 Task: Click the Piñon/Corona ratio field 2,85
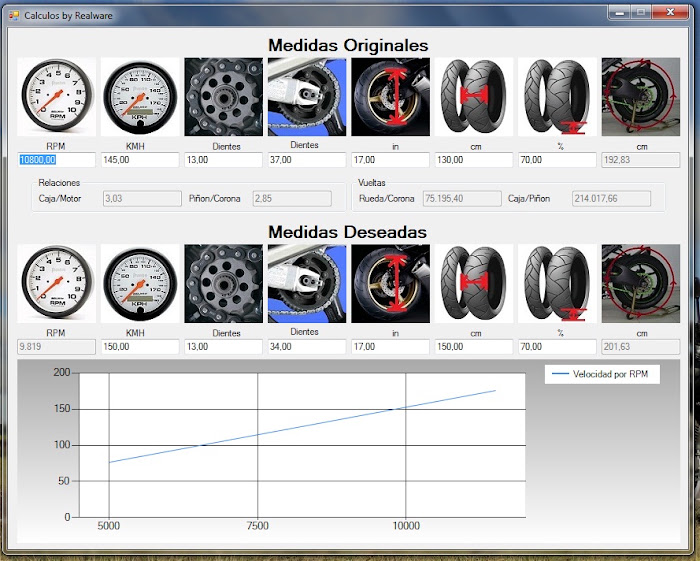tap(292, 199)
